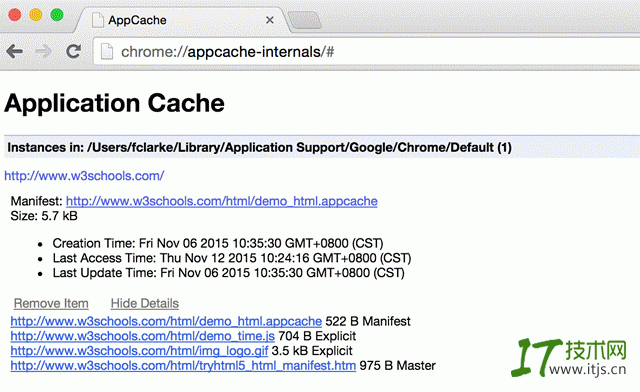Open the img_logo.gif cached entry

tap(139, 351)
